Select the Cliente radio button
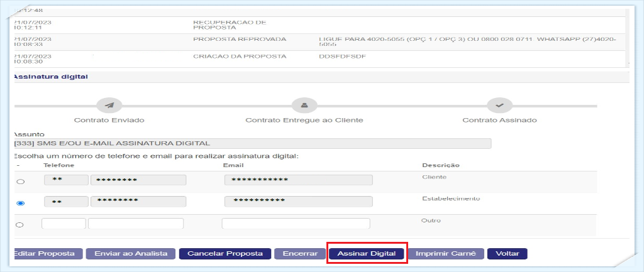 pos(20,182)
